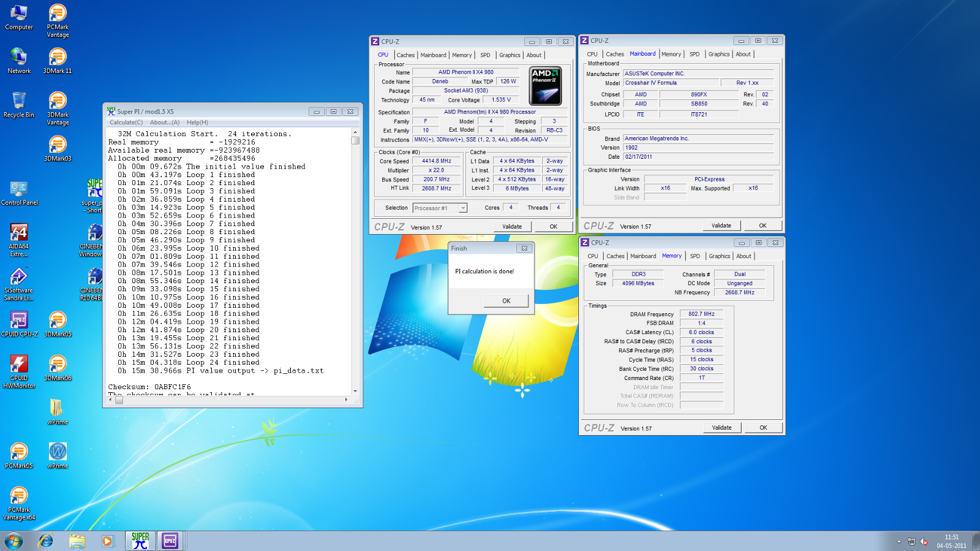Open the Computer desktop icon

point(19,17)
